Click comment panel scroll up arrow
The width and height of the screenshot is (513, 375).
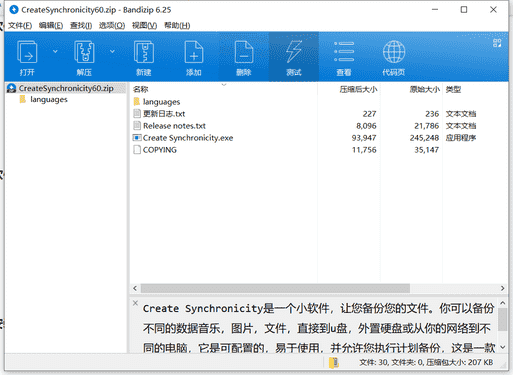(x=503, y=303)
